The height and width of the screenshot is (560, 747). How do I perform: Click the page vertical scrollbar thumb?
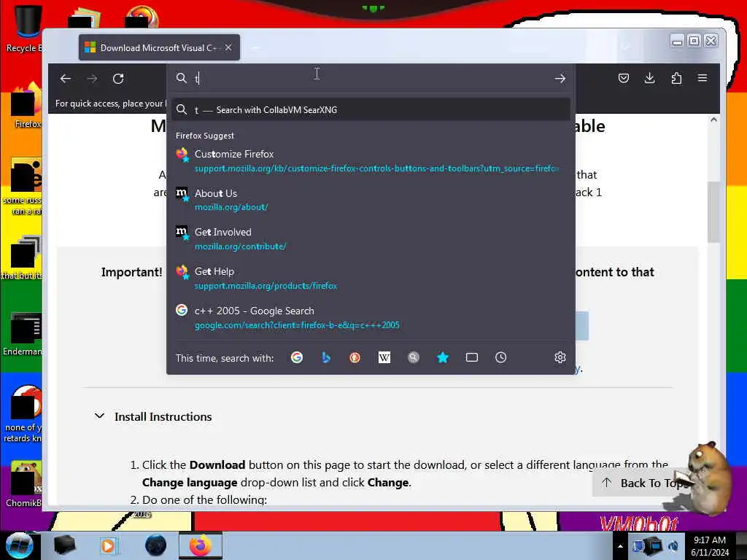click(713, 212)
